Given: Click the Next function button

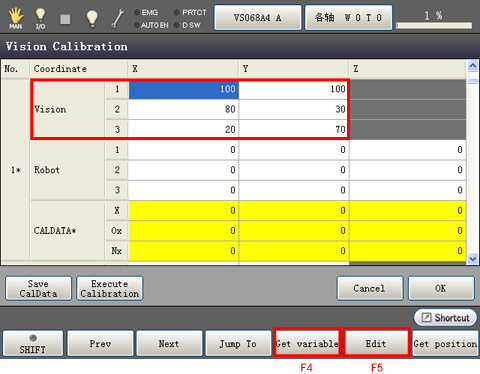Looking at the screenshot, I should [169, 343].
